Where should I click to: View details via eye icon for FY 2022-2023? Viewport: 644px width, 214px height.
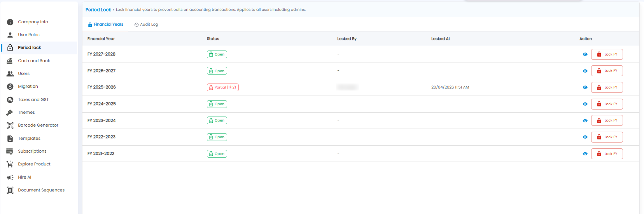[x=585, y=137]
